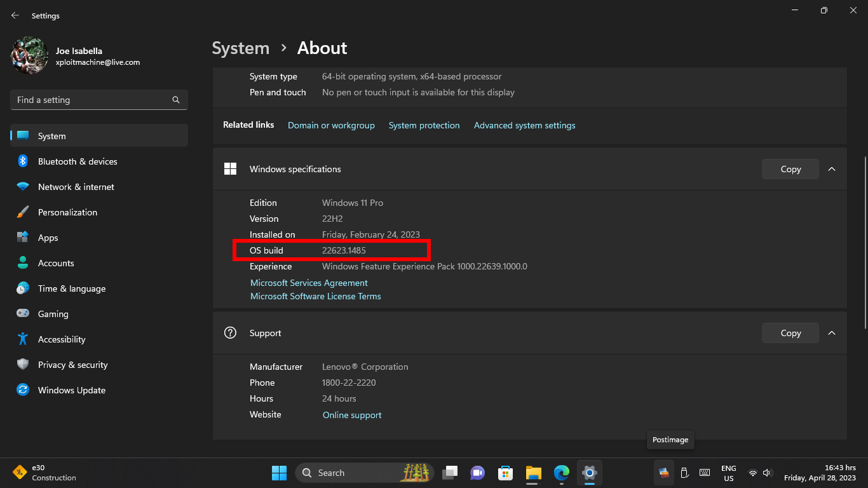The height and width of the screenshot is (488, 868).
Task: Click the Online support website link
Action: point(352,415)
